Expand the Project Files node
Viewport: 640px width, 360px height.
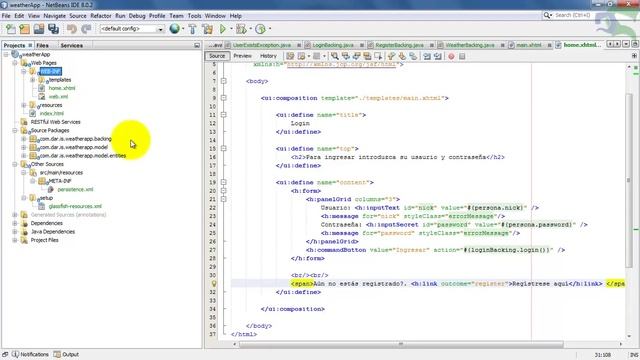[x=15, y=240]
